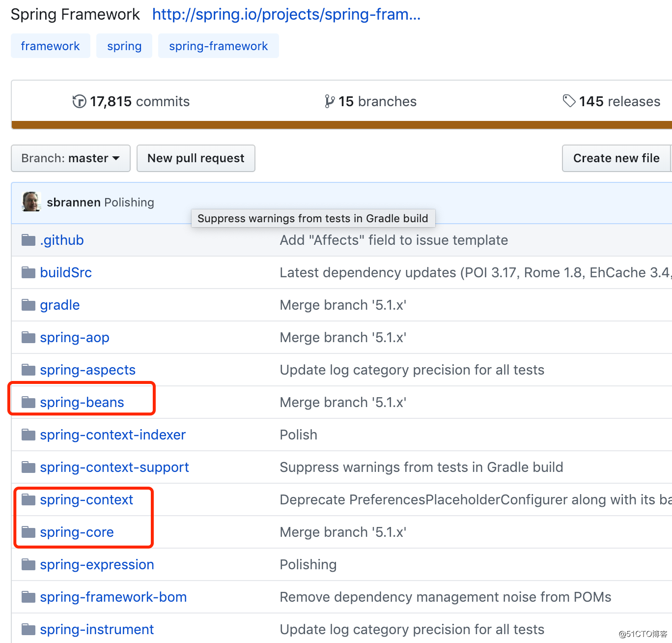
Task: Open the gradle row Merge branch commit
Action: click(343, 305)
